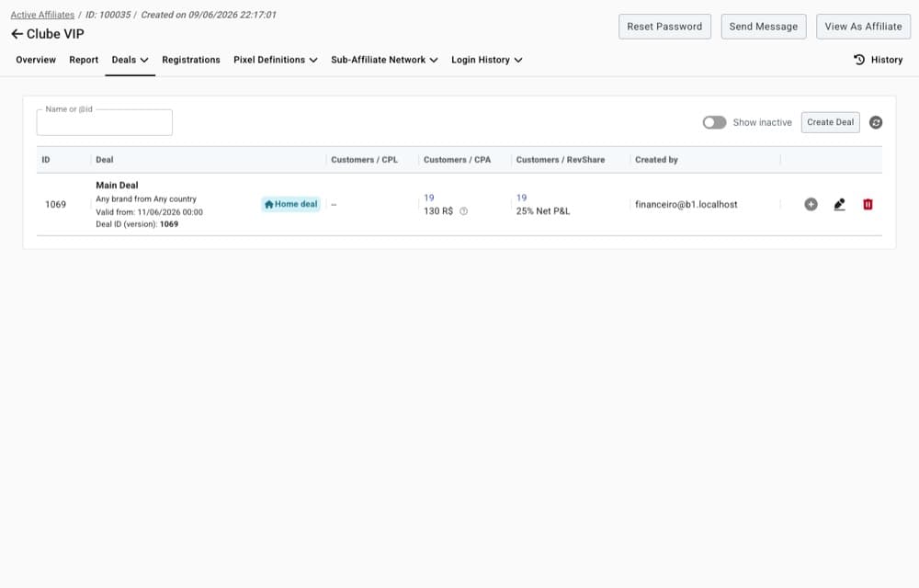Click the financeiro@b1.localhost creator cell
This screenshot has width=919, height=588.
tap(686, 204)
